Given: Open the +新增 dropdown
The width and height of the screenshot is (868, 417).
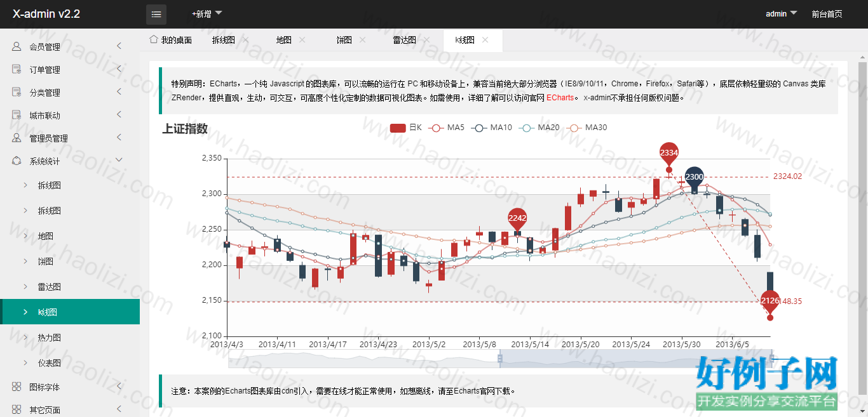Looking at the screenshot, I should pos(207,14).
